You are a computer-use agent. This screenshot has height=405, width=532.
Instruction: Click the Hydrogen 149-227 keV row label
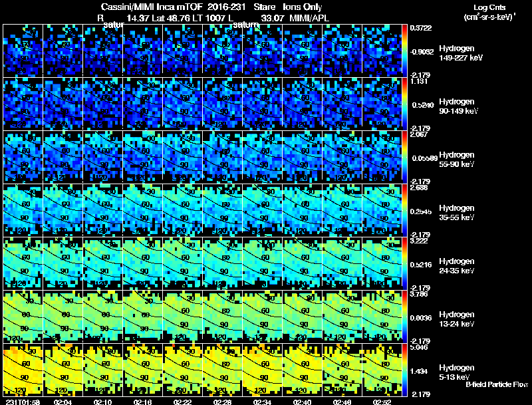pos(460,53)
